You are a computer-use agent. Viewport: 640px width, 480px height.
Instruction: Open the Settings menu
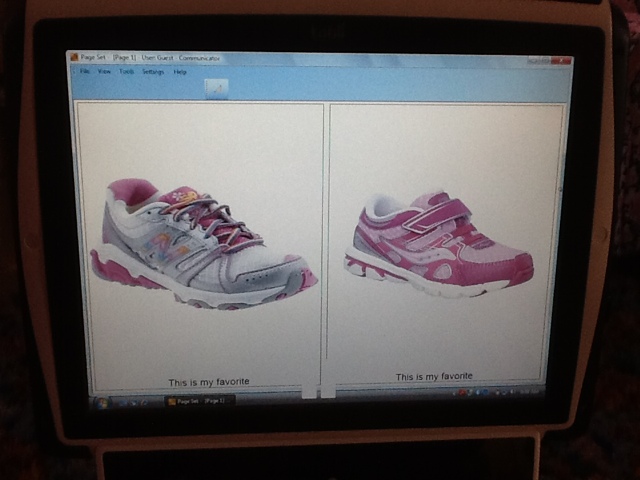(153, 72)
